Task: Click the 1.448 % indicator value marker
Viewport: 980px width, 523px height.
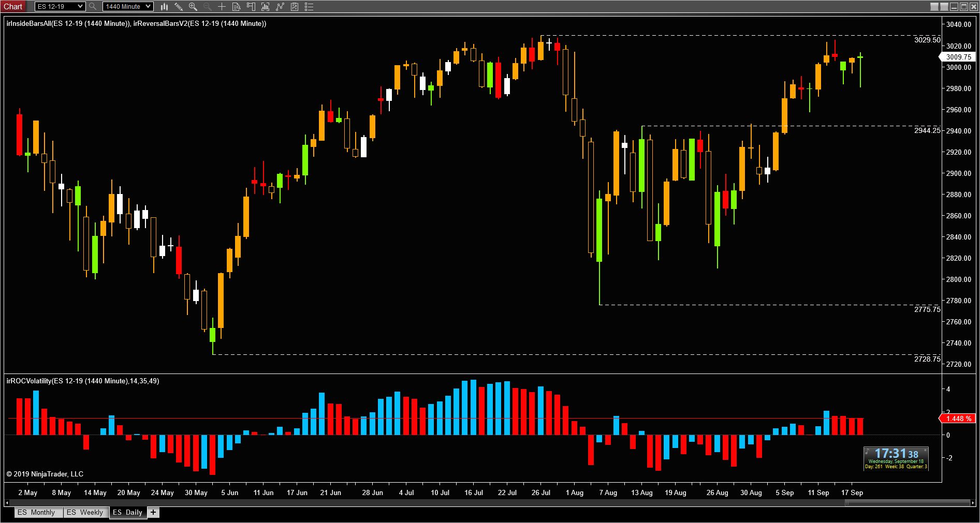Action: tap(958, 419)
